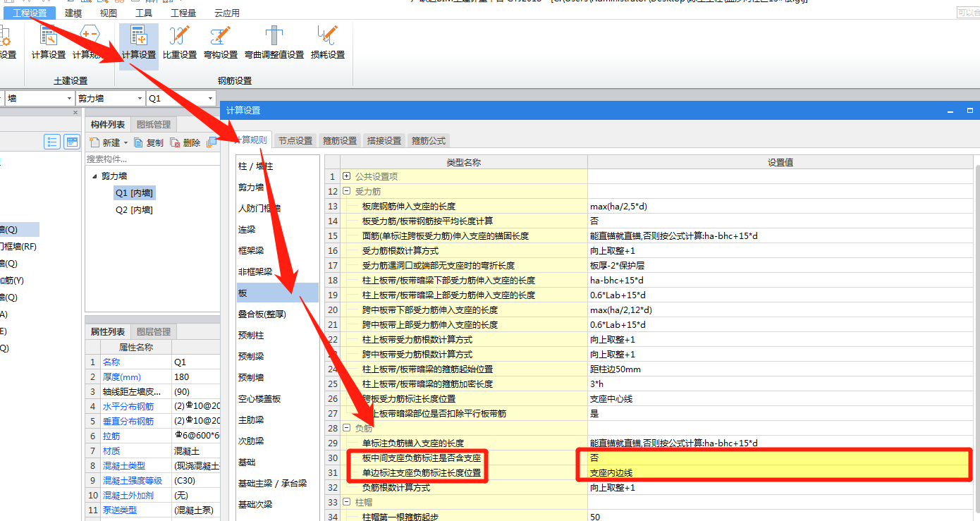Click max(ha/2,5*d) value cell
The width and height of the screenshot is (980, 521).
point(780,206)
